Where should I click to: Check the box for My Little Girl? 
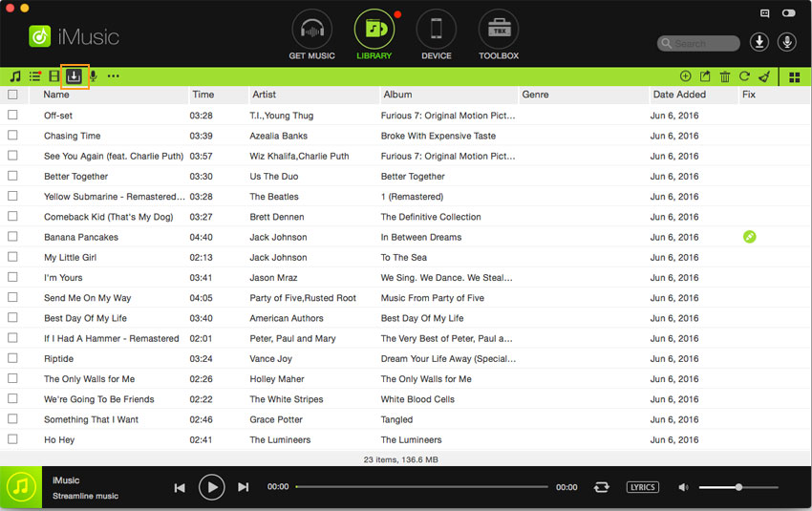point(12,257)
